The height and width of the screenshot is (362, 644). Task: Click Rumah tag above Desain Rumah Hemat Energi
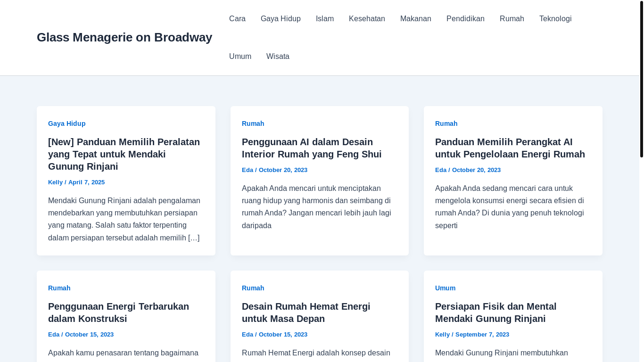253,288
